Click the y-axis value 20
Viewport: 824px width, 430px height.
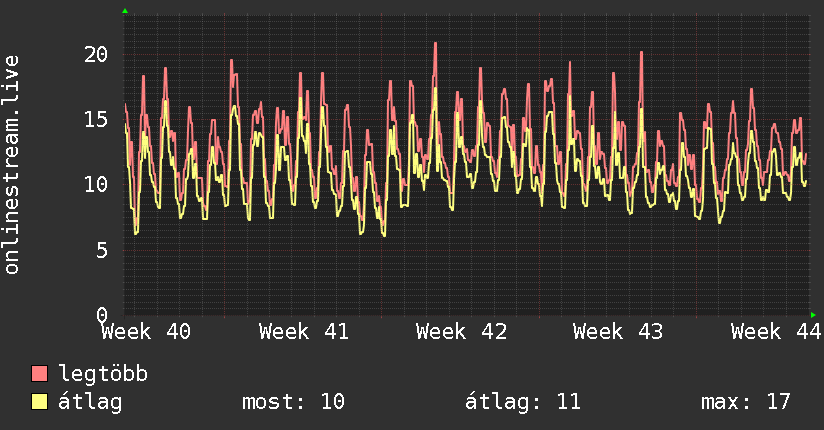point(96,54)
